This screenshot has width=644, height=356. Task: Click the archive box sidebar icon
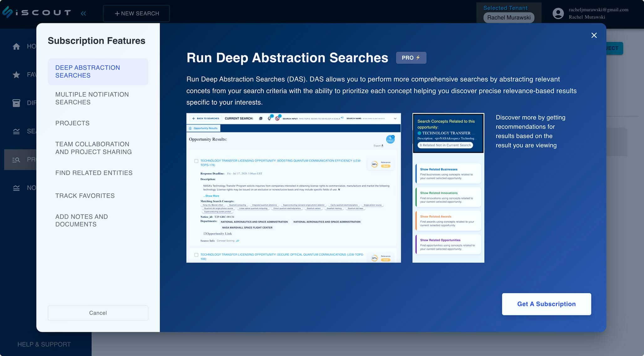pyautogui.click(x=16, y=103)
